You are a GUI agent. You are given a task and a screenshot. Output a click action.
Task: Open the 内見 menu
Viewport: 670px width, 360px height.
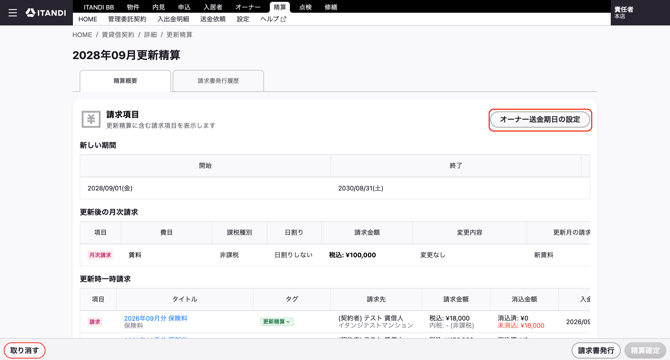point(159,7)
